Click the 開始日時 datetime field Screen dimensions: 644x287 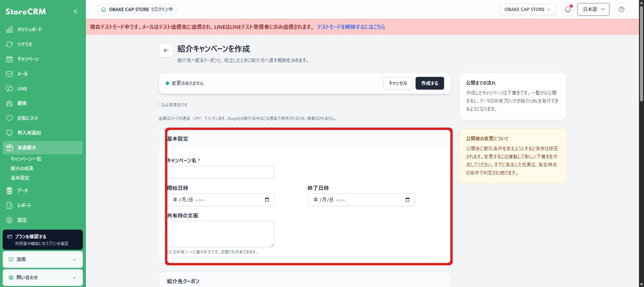[221, 200]
